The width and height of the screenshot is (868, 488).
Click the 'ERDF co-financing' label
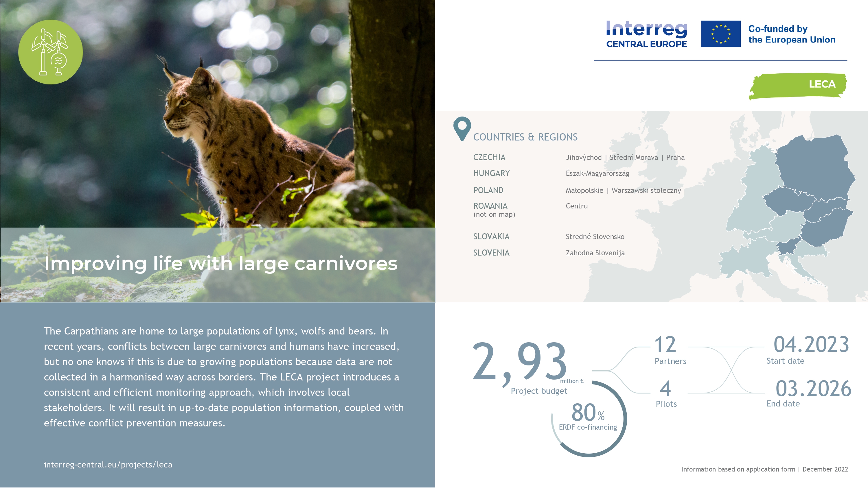(x=588, y=427)
